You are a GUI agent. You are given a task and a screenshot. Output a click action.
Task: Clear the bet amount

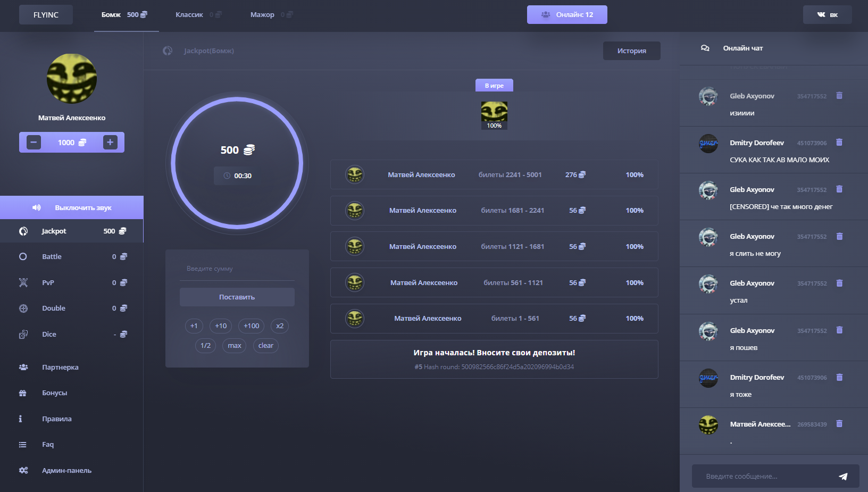(x=265, y=346)
